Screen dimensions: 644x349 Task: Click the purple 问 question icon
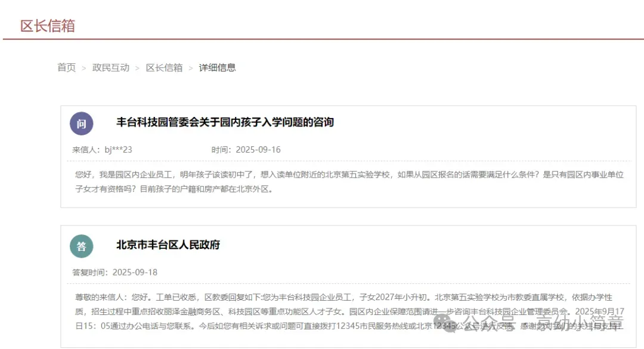[x=82, y=124]
